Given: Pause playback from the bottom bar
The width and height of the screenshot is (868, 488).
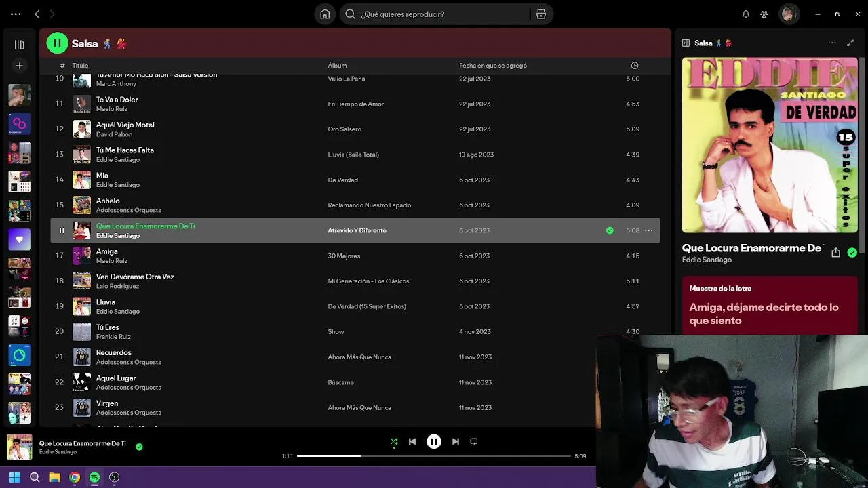Looking at the screenshot, I should pyautogui.click(x=434, y=441).
